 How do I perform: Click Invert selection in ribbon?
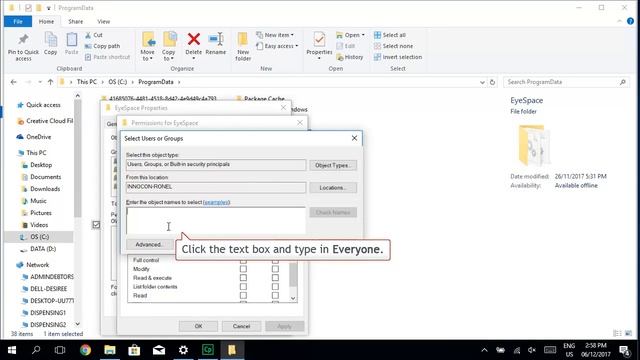tap(398, 57)
